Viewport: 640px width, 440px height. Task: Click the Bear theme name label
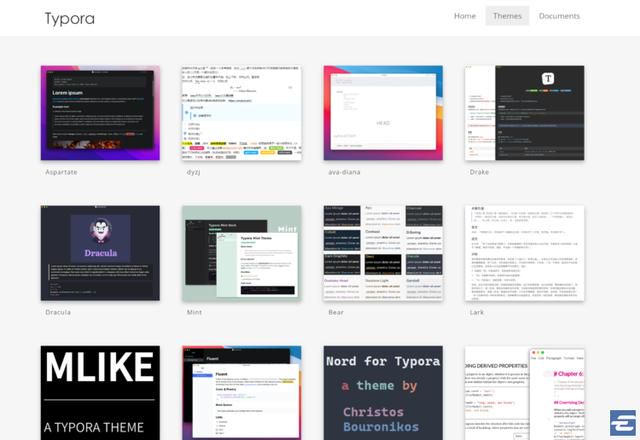pos(336,312)
